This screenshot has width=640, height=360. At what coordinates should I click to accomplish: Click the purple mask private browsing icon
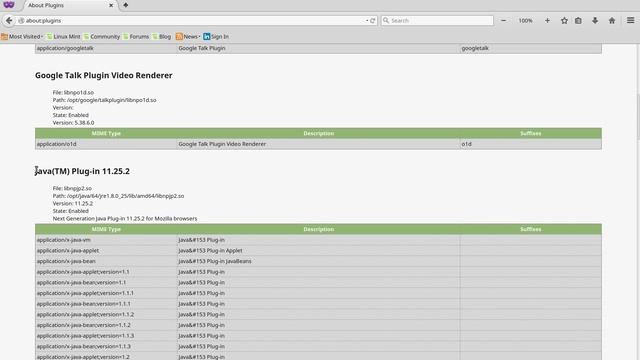click(x=9, y=4)
